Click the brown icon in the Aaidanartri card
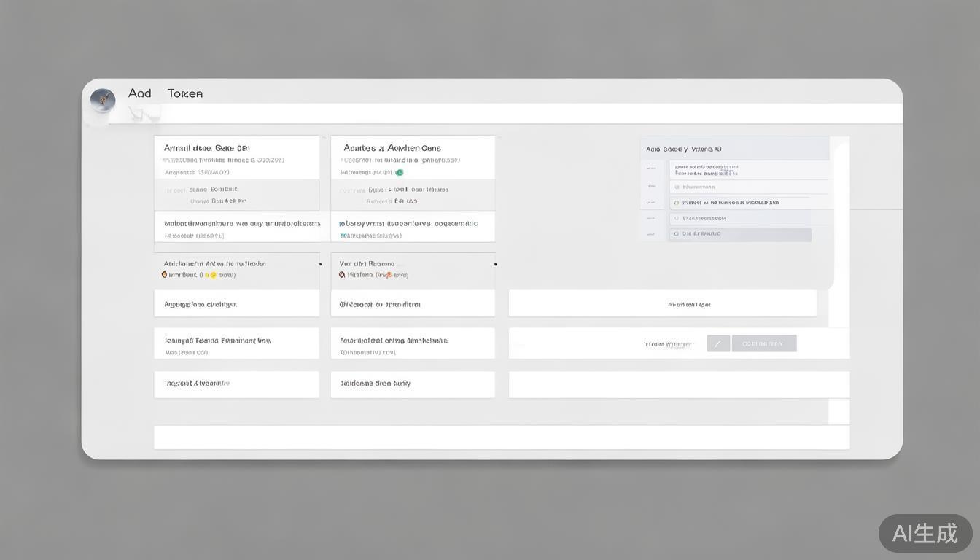This screenshot has height=560, width=980. [x=165, y=275]
